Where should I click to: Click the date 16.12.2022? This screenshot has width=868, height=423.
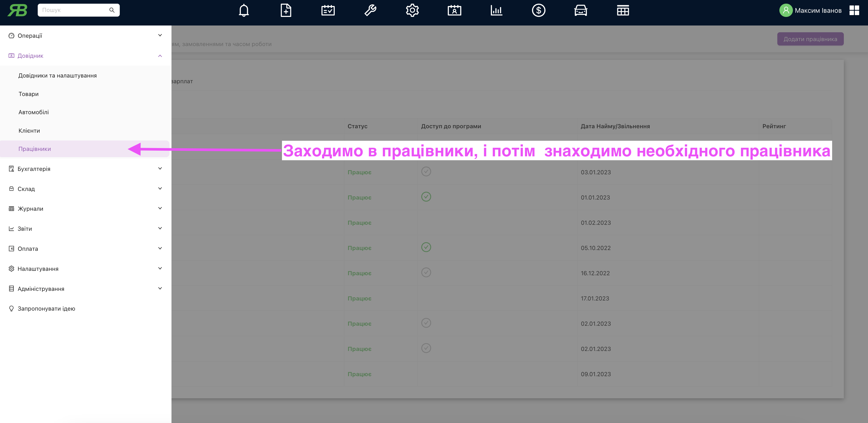(595, 273)
